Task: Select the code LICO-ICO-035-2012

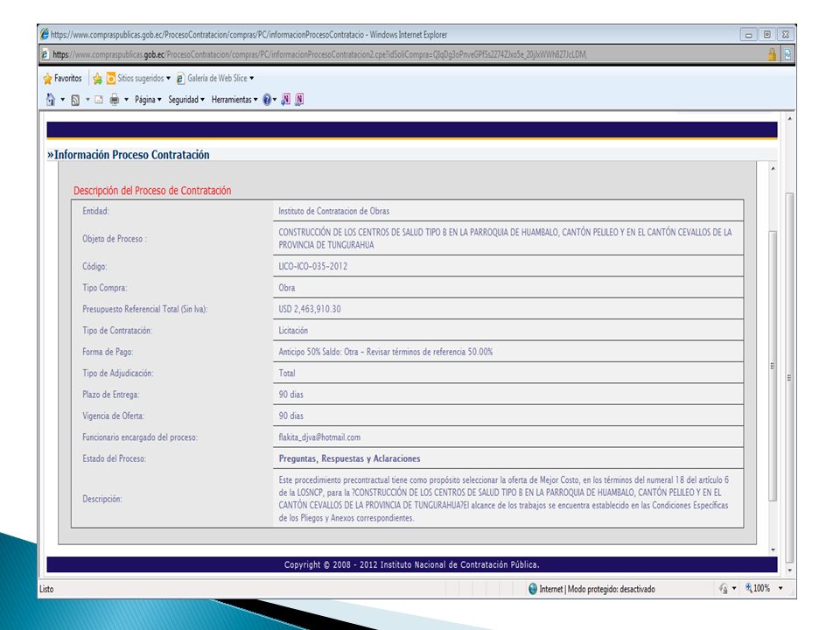Action: [x=313, y=266]
